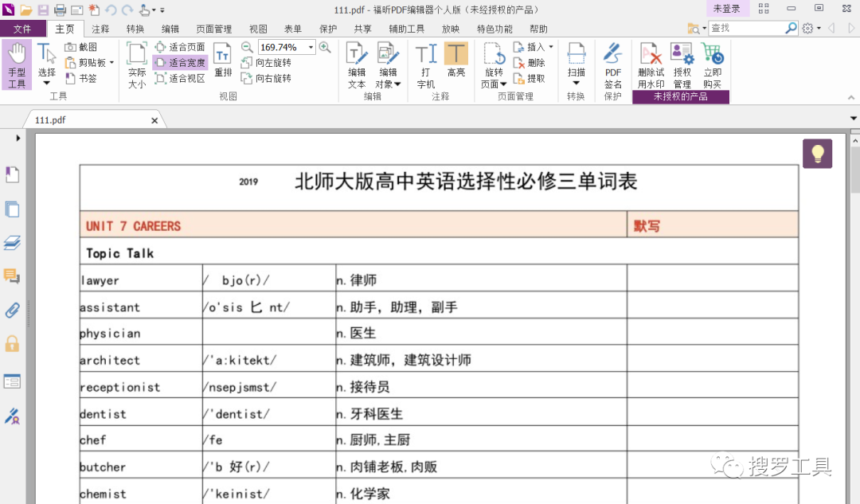Toggle the 高亮 highlight tool
Image resolution: width=860 pixels, height=504 pixels.
[x=455, y=59]
